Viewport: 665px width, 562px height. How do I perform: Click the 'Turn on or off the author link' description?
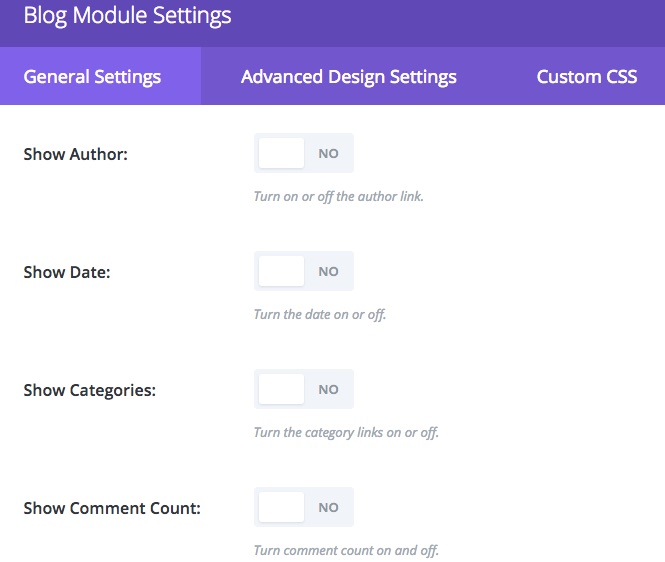click(338, 196)
